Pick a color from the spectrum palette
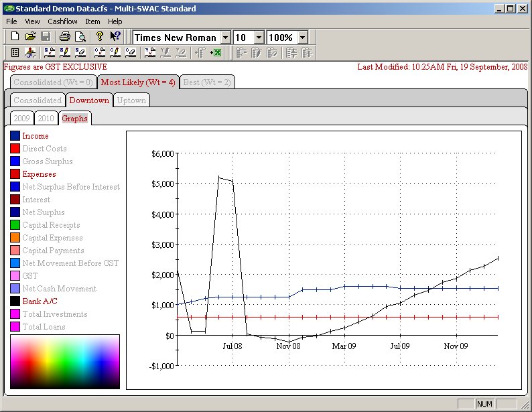 point(65,361)
